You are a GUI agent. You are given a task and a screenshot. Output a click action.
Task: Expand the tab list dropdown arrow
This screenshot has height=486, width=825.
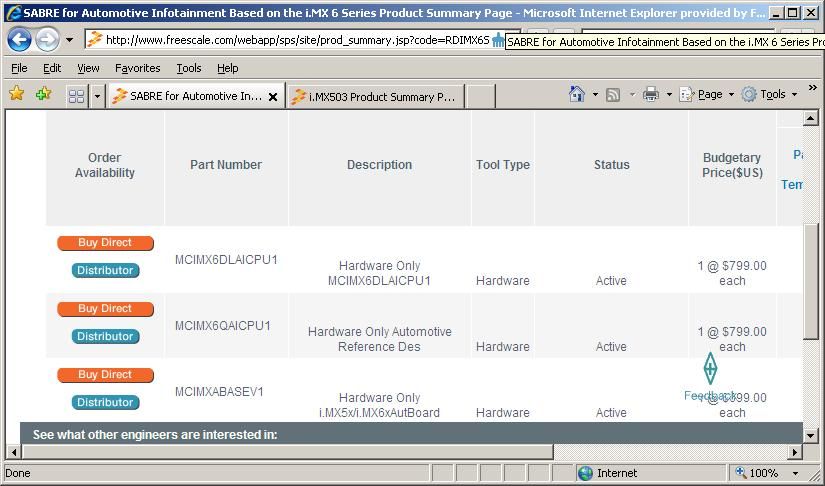point(97,96)
